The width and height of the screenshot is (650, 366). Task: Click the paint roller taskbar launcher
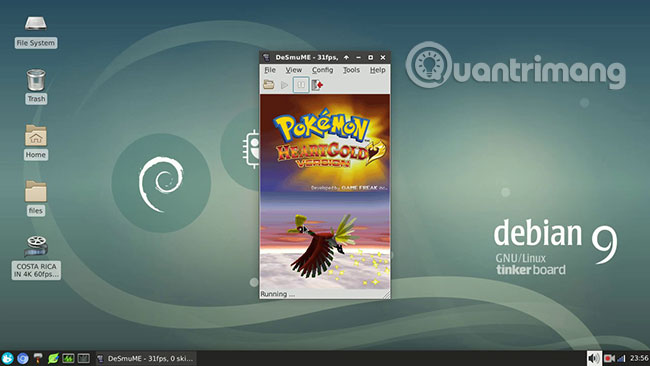click(38, 358)
